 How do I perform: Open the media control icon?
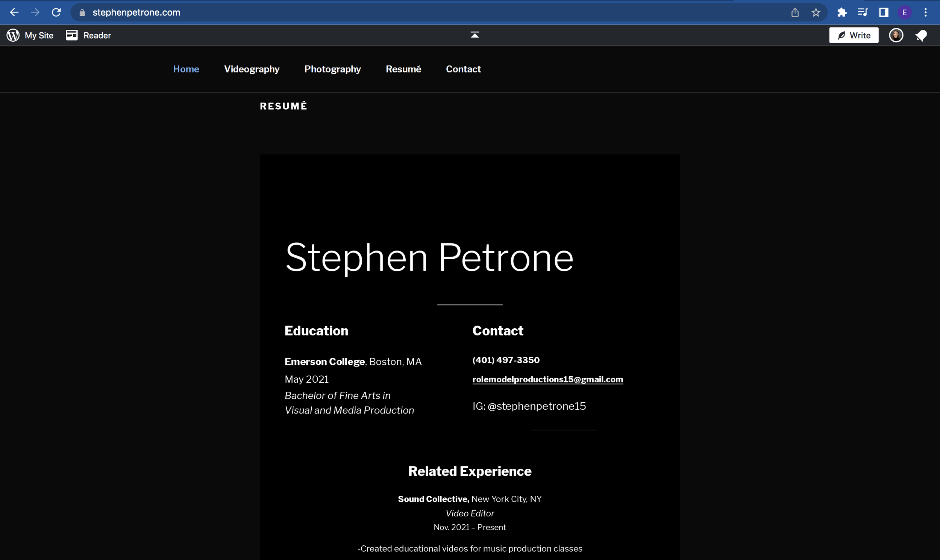863,12
